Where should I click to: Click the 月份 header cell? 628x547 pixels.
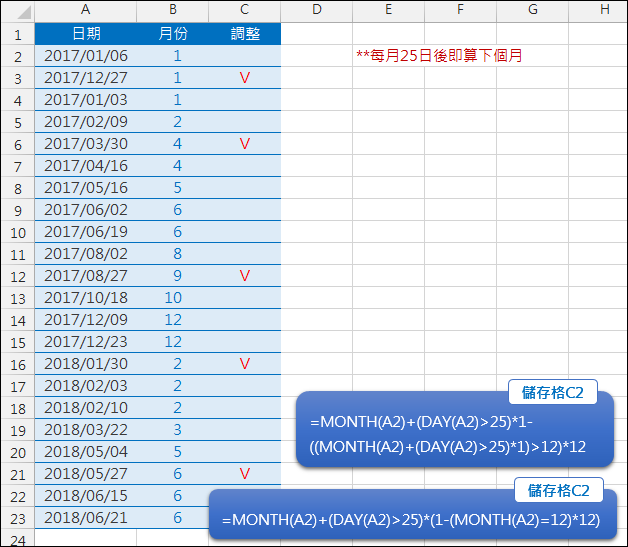173,34
